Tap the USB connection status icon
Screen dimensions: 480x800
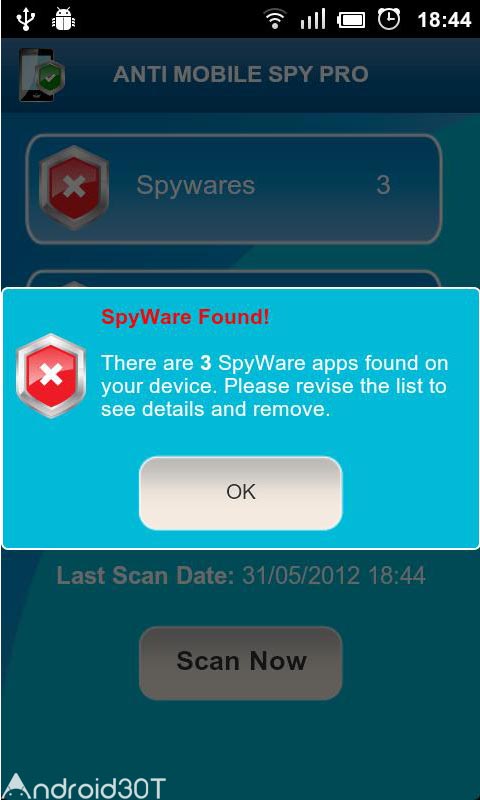point(24,19)
